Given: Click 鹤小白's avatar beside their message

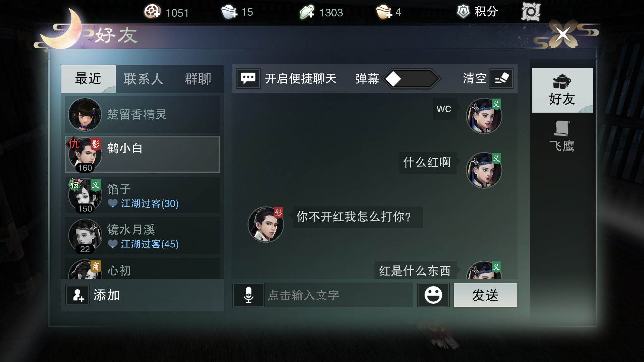Looking at the screenshot, I should click(266, 224).
